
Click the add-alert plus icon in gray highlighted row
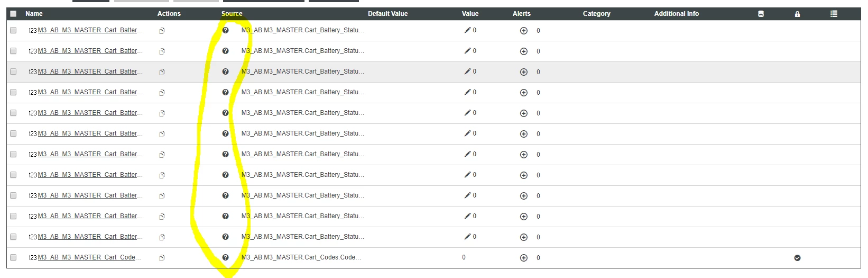(x=523, y=72)
